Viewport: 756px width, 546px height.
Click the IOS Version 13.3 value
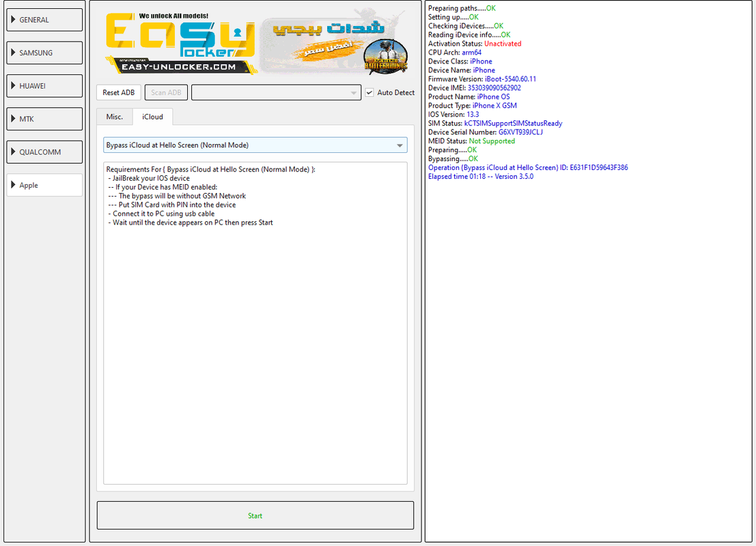pyautogui.click(x=473, y=115)
